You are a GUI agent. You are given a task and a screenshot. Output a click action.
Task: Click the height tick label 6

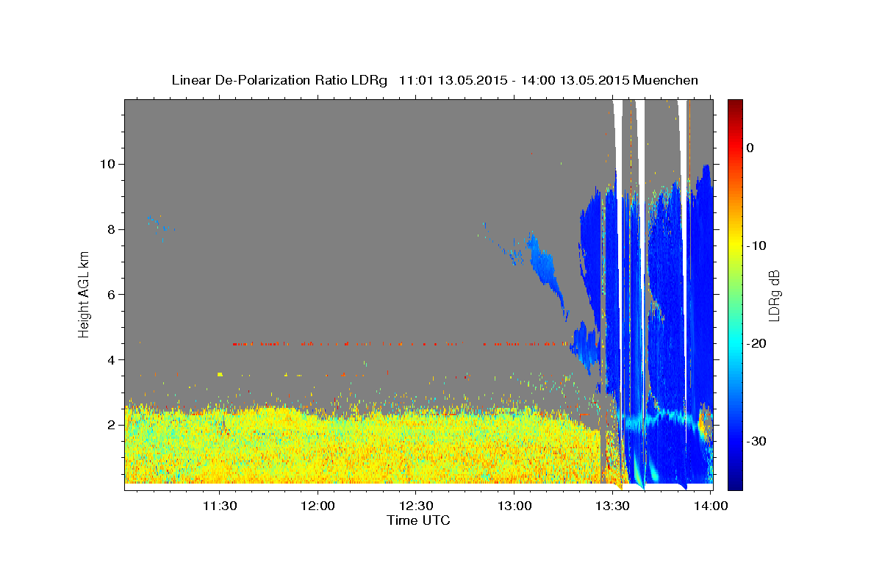[112, 295]
